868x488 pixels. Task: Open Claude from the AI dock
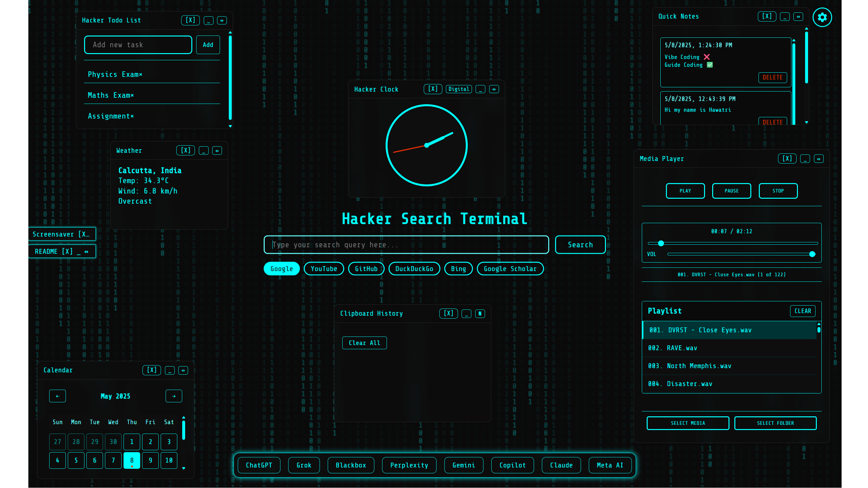click(x=561, y=466)
